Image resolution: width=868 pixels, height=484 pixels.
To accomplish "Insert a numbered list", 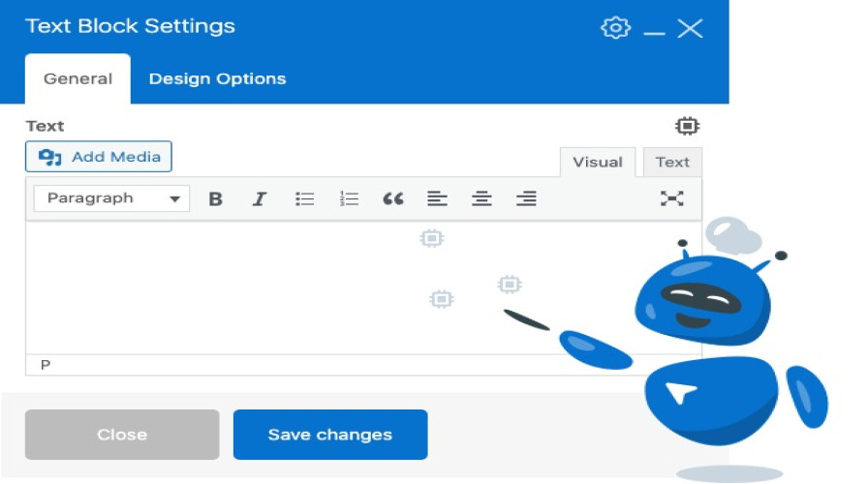I will pyautogui.click(x=349, y=199).
